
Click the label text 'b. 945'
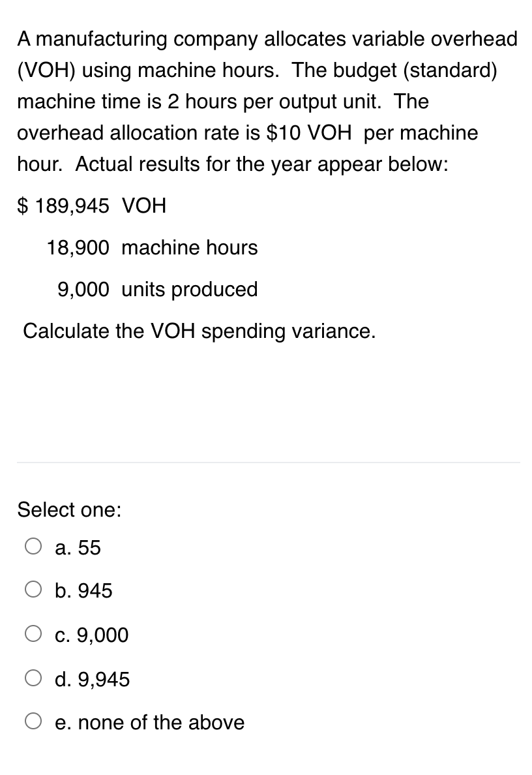(x=83, y=591)
